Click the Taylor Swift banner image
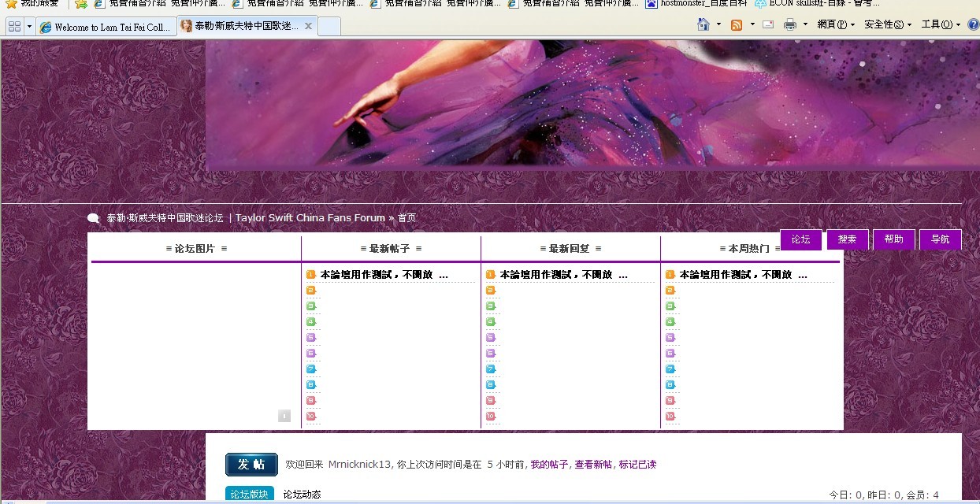 (592, 103)
